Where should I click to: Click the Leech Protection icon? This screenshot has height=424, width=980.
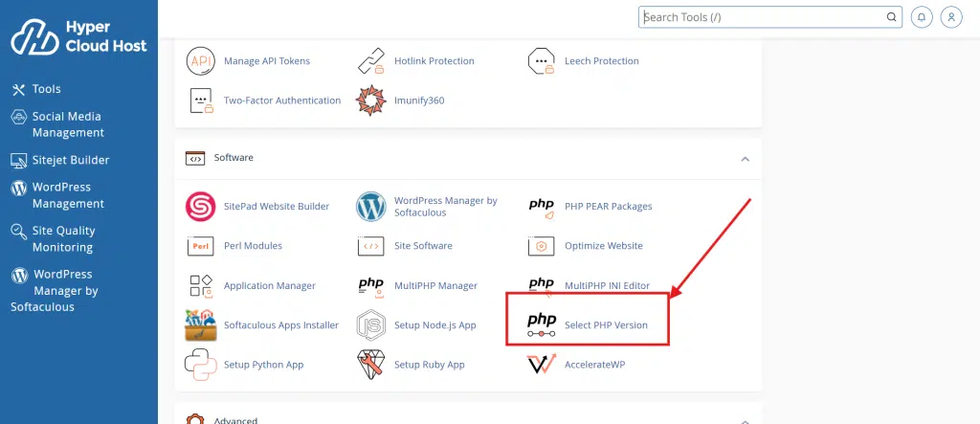[542, 60]
